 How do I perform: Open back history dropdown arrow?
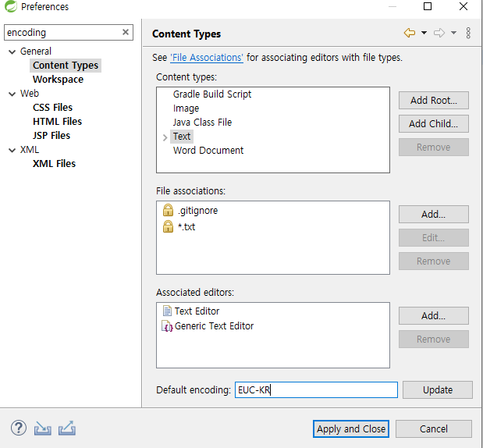coord(424,33)
